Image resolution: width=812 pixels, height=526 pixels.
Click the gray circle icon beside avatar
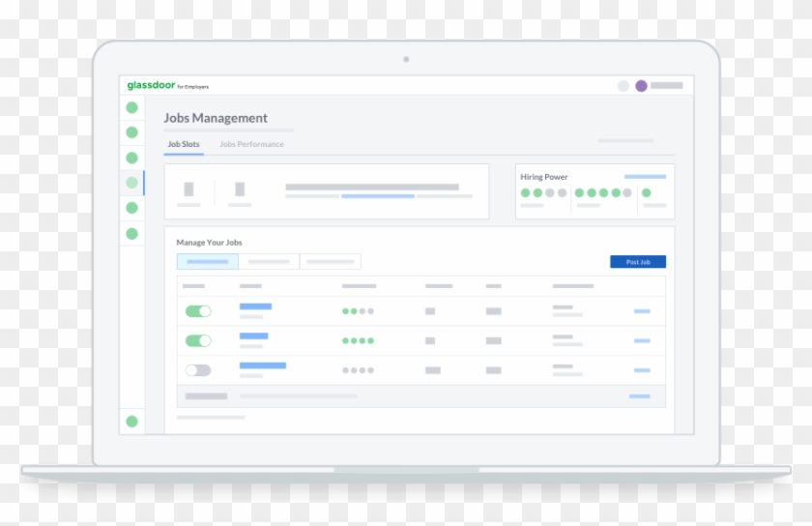pyautogui.click(x=623, y=86)
